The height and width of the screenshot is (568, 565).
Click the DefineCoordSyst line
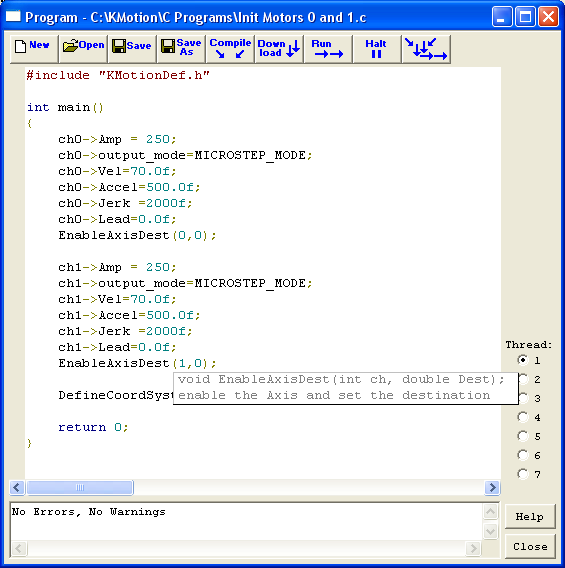tap(116, 395)
